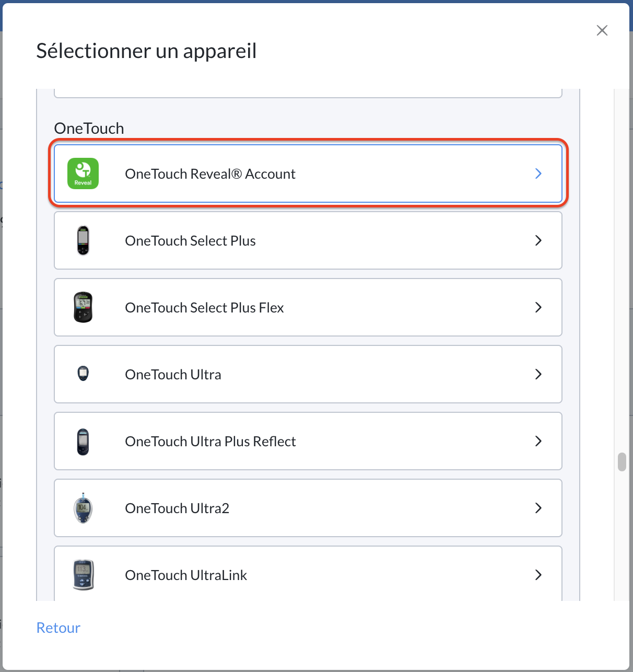Click the OneTouch Ultra meter image
Image resolution: width=633 pixels, height=672 pixels.
83,374
